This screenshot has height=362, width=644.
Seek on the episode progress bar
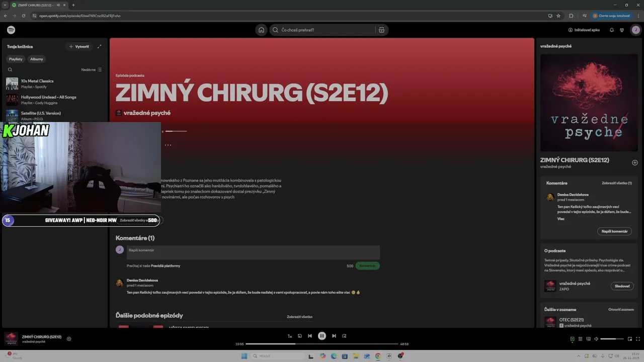322,344
